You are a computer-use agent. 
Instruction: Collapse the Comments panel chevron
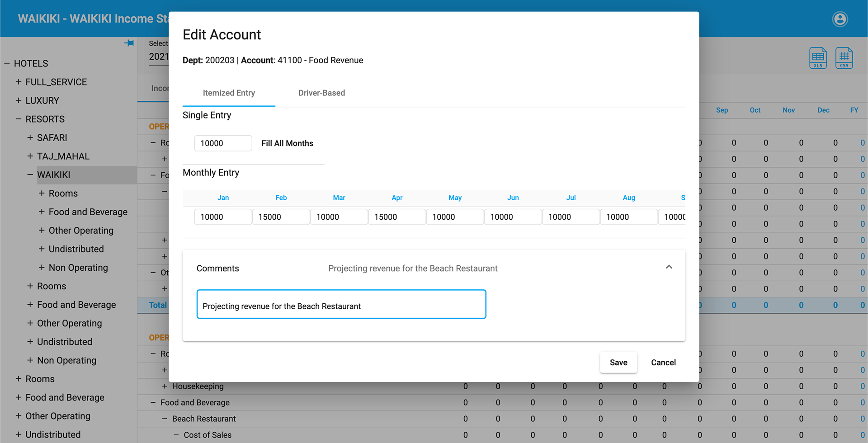pyautogui.click(x=669, y=267)
